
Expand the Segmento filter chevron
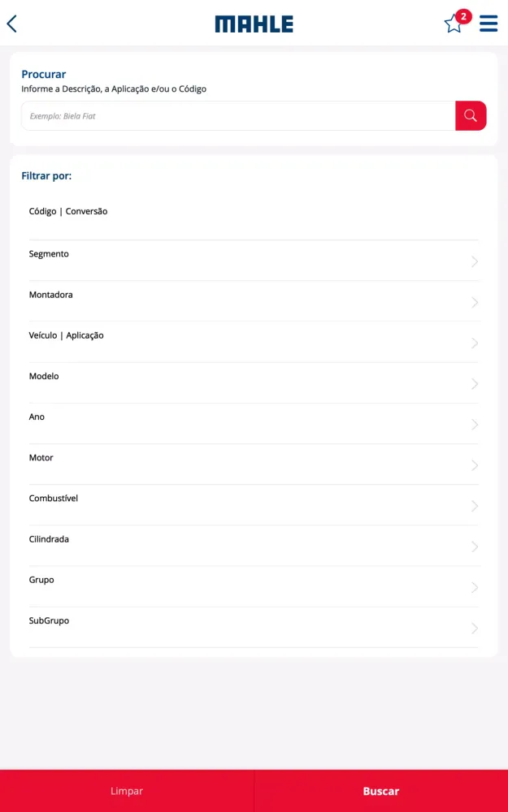(x=475, y=261)
